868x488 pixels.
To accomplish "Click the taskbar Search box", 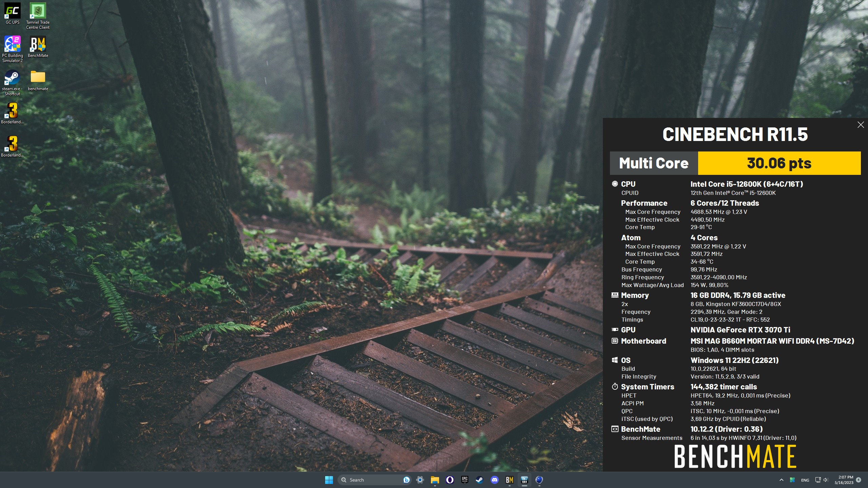I will (374, 480).
